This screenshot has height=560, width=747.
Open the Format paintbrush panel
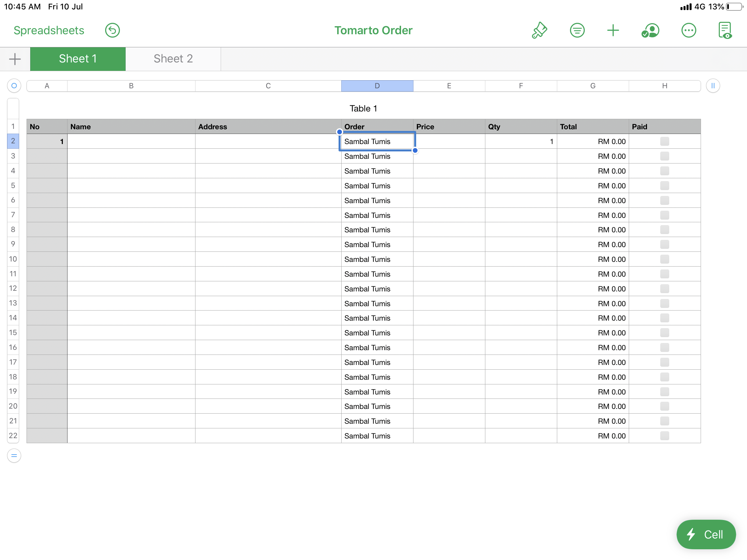tap(539, 30)
